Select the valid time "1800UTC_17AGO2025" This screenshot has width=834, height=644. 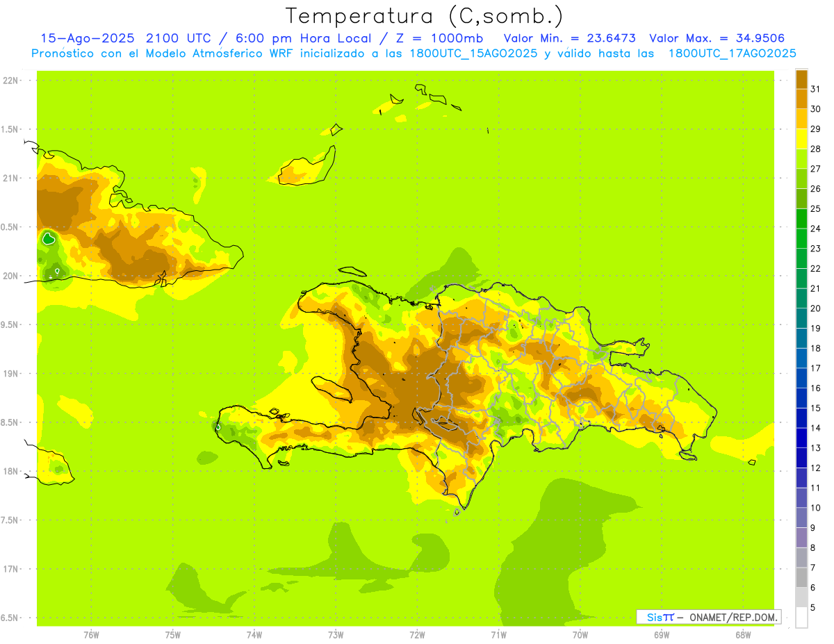(732, 53)
